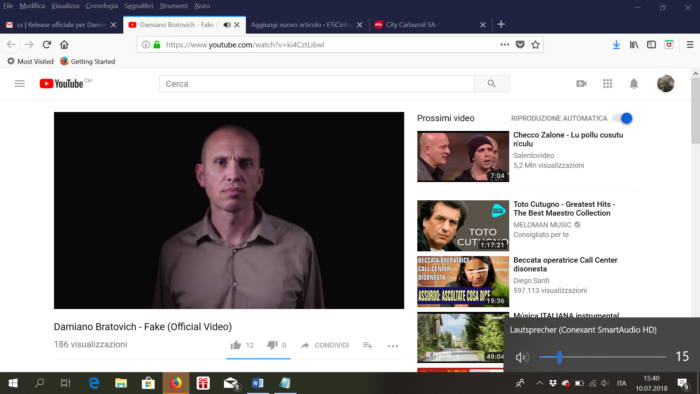Open the Checco Zalone video thumbnail

coord(463,156)
